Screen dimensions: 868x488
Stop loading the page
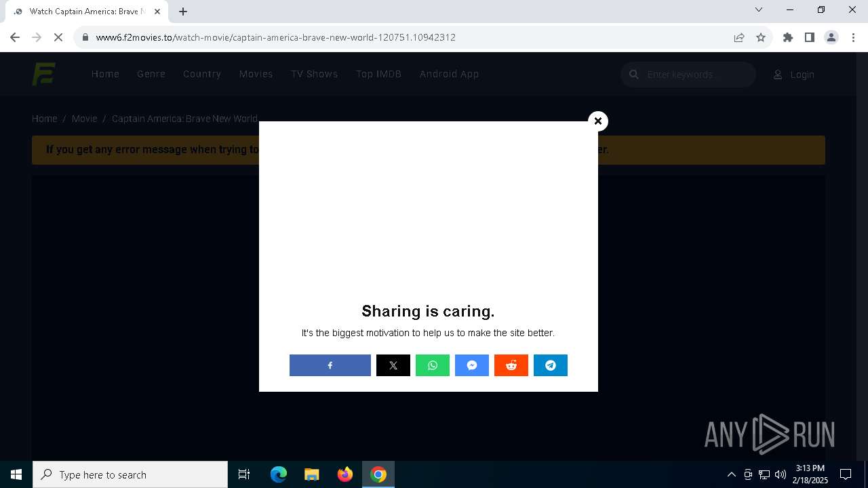58,37
